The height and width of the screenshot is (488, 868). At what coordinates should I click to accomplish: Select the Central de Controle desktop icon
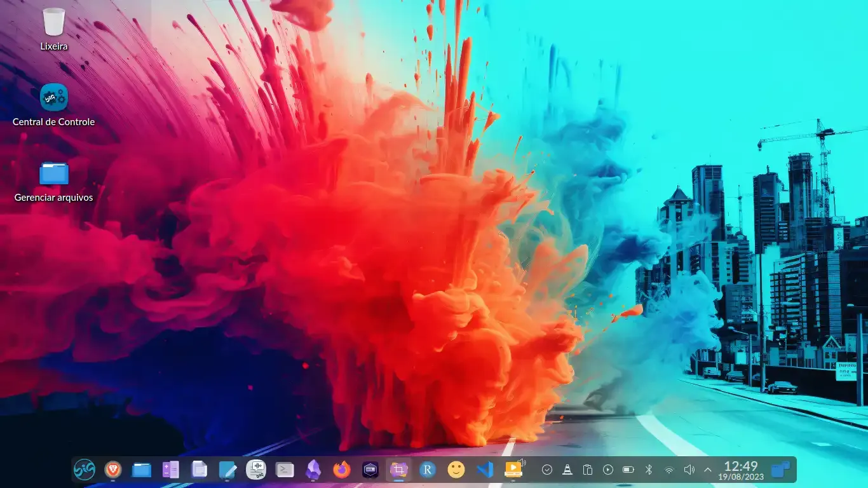(54, 105)
